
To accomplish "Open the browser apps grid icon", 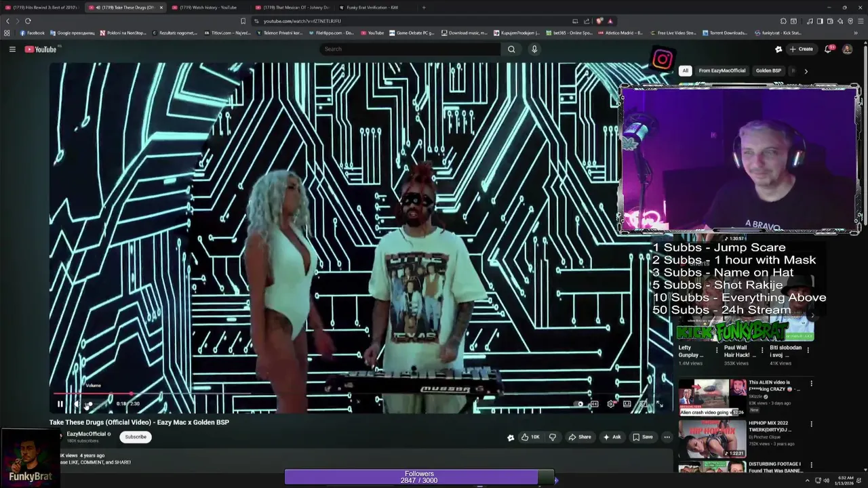I will [7, 33].
